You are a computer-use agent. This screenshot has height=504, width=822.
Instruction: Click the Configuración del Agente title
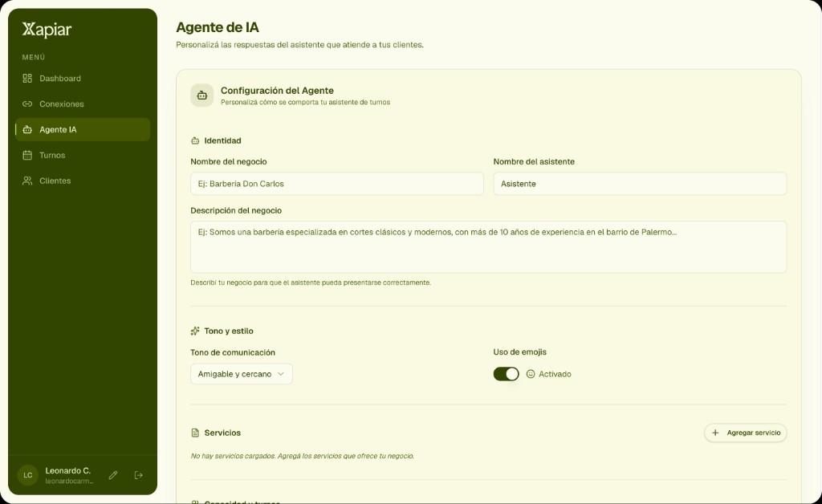point(277,91)
